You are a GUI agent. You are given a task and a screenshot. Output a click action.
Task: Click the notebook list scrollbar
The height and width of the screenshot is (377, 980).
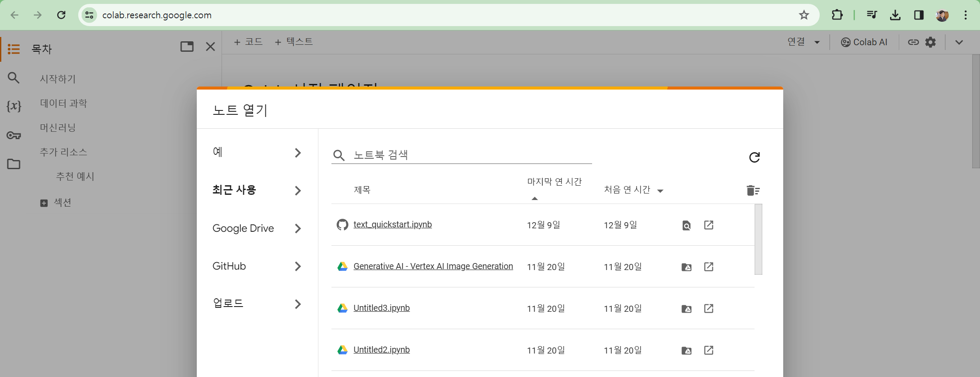click(758, 239)
